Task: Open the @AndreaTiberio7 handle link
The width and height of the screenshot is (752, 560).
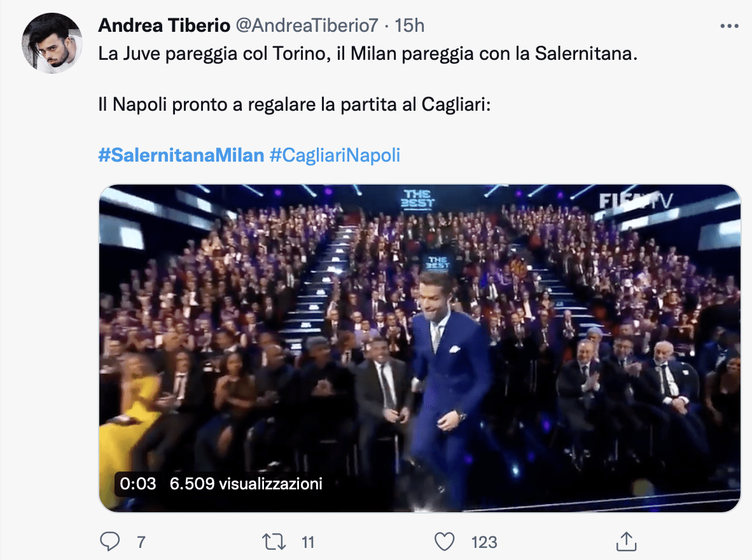Action: point(307,25)
